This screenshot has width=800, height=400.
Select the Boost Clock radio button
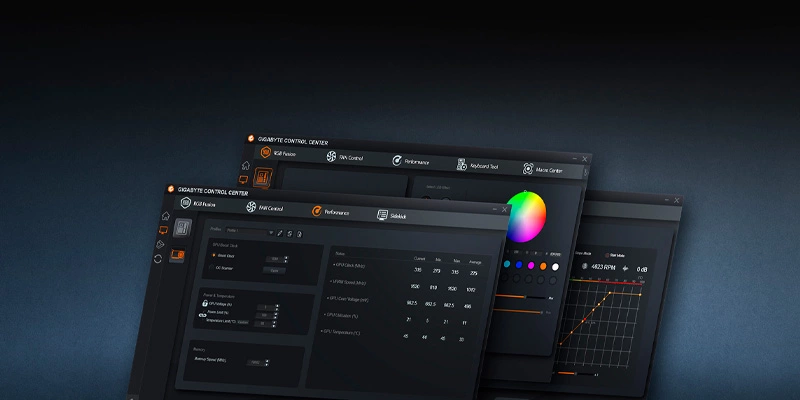pyautogui.click(x=213, y=255)
